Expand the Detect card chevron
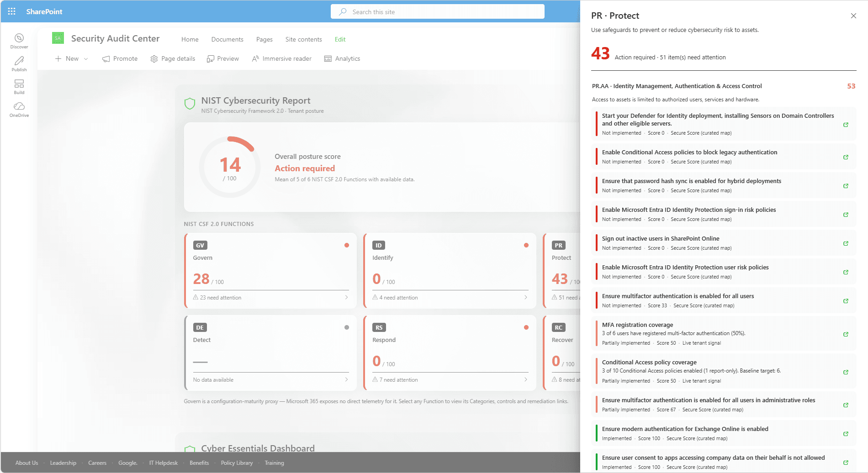 (346, 379)
